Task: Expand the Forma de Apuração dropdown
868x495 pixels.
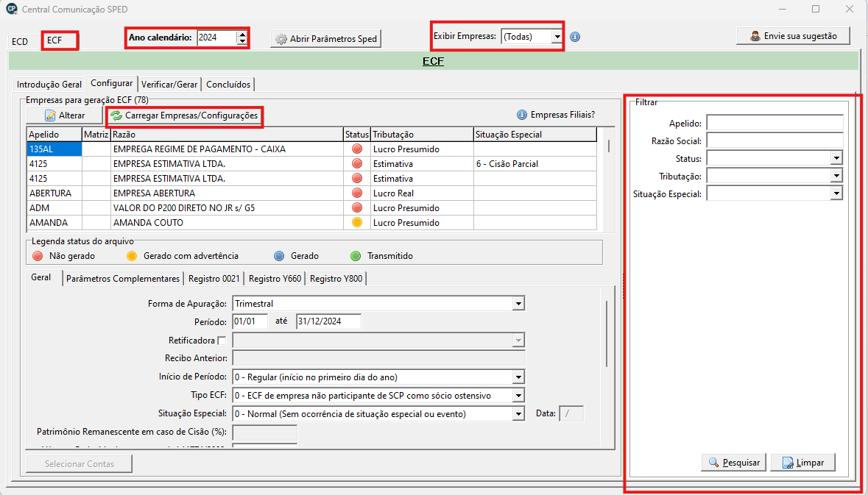Action: [518, 304]
